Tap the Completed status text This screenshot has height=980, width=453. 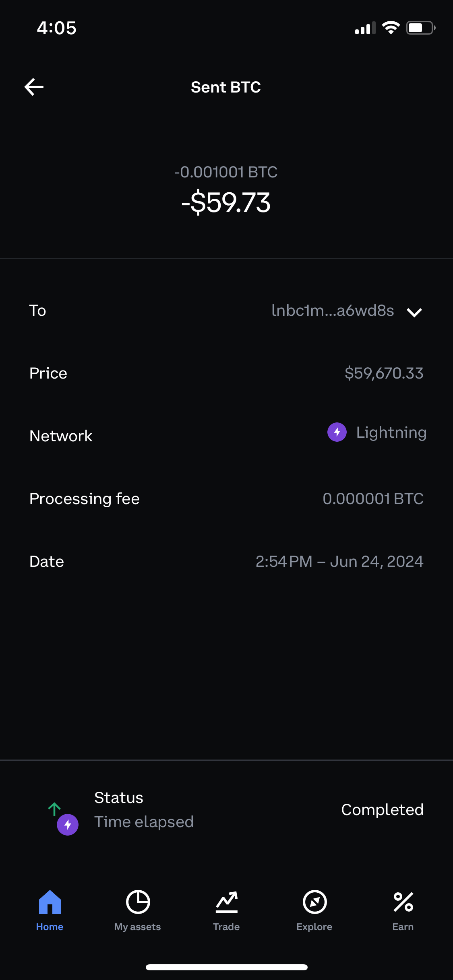(x=382, y=809)
